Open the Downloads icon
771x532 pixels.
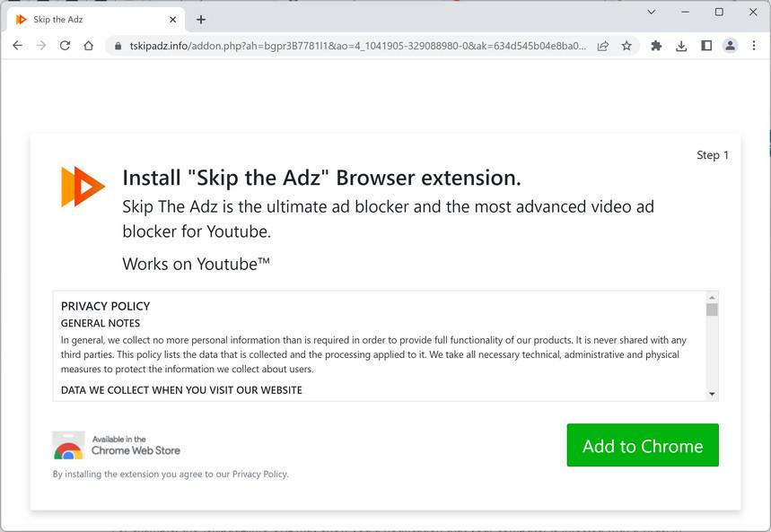coord(681,46)
